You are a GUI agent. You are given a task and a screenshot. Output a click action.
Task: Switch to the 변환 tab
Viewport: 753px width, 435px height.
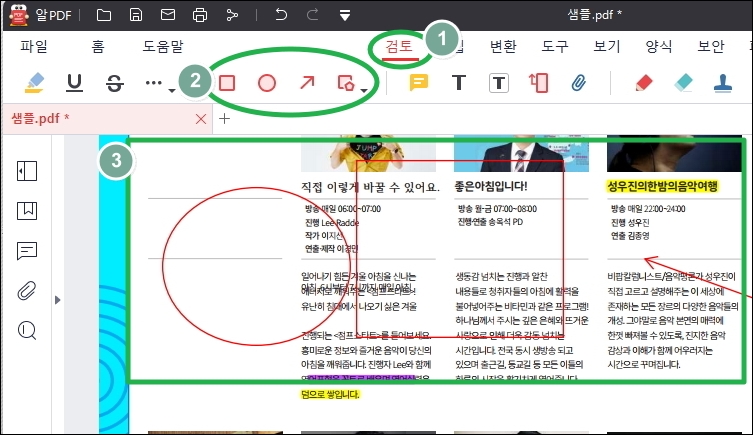coord(503,46)
